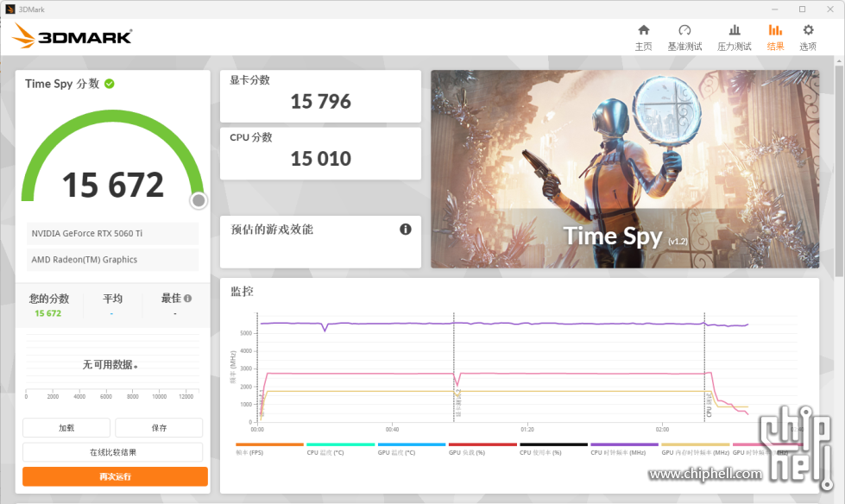The image size is (845, 504).
Task: Click the 02:00 time label on the chart axis
Action: 662,430
